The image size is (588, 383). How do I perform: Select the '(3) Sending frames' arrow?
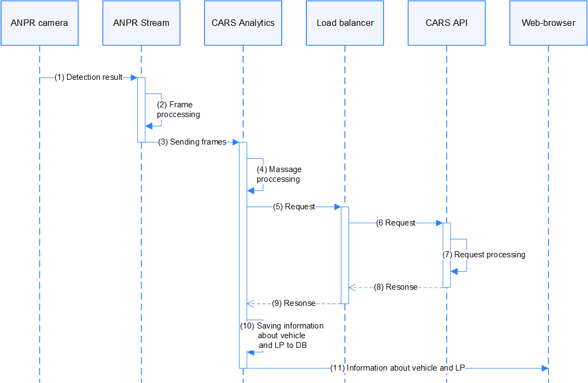(x=192, y=142)
